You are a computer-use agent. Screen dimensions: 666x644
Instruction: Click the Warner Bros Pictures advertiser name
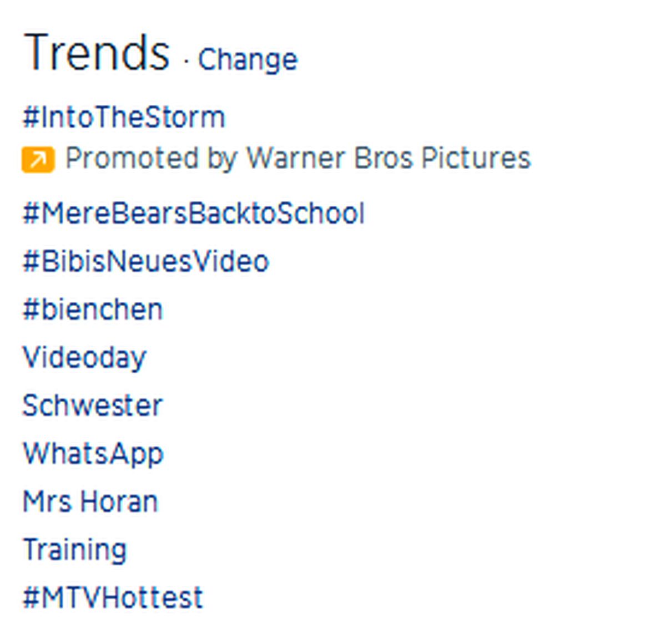389,158
